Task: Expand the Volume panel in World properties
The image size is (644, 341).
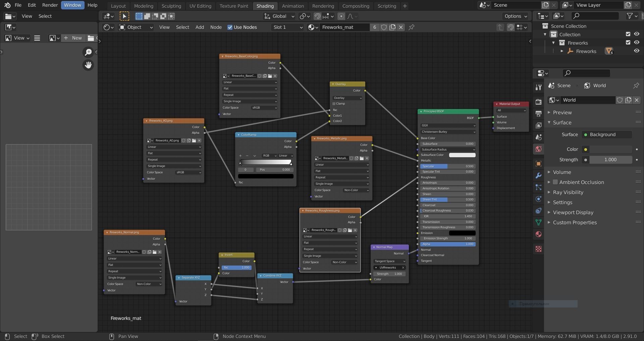Action: pyautogui.click(x=562, y=172)
